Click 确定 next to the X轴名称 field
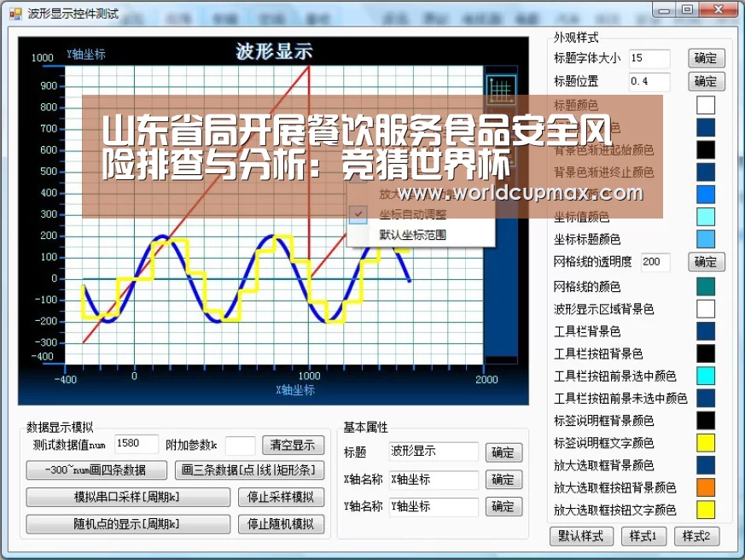 (x=503, y=479)
